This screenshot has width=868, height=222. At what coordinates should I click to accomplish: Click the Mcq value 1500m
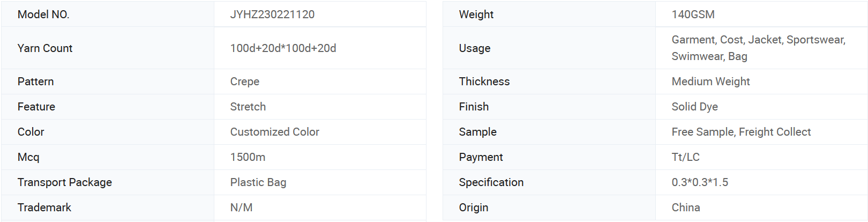(248, 157)
